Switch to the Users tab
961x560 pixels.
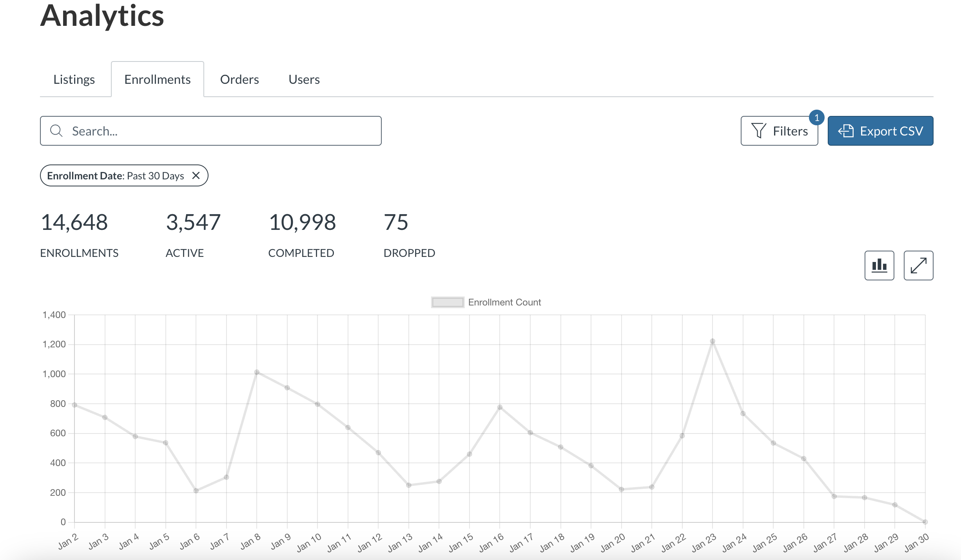[304, 79]
